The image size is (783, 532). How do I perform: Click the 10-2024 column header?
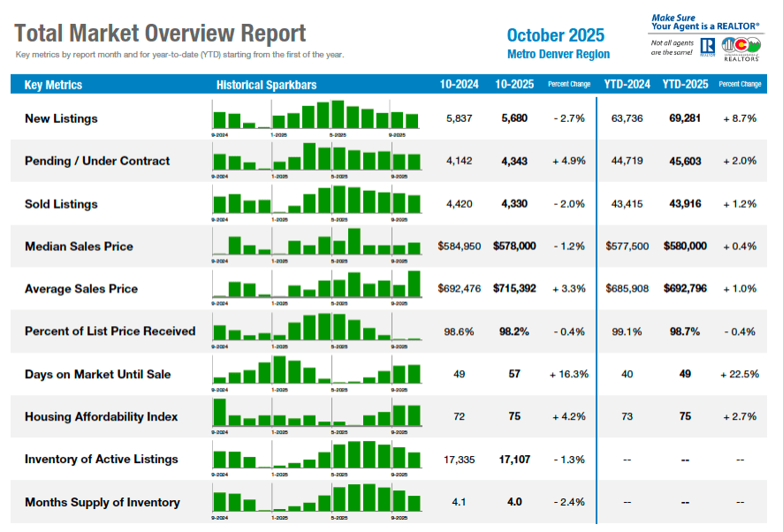[459, 85]
